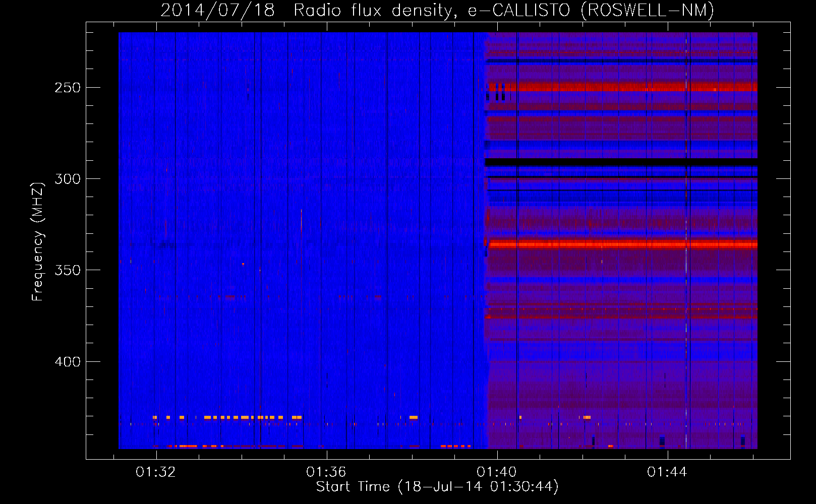
Task: Select the 'e-CALLISTO (ROSWELL-NM)' title text
Action: point(591,11)
